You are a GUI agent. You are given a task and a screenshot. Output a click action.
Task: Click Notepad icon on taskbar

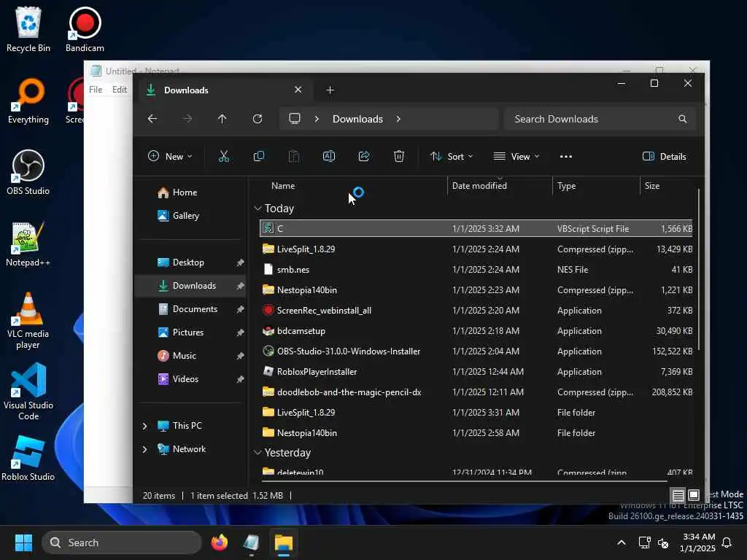pos(251,542)
